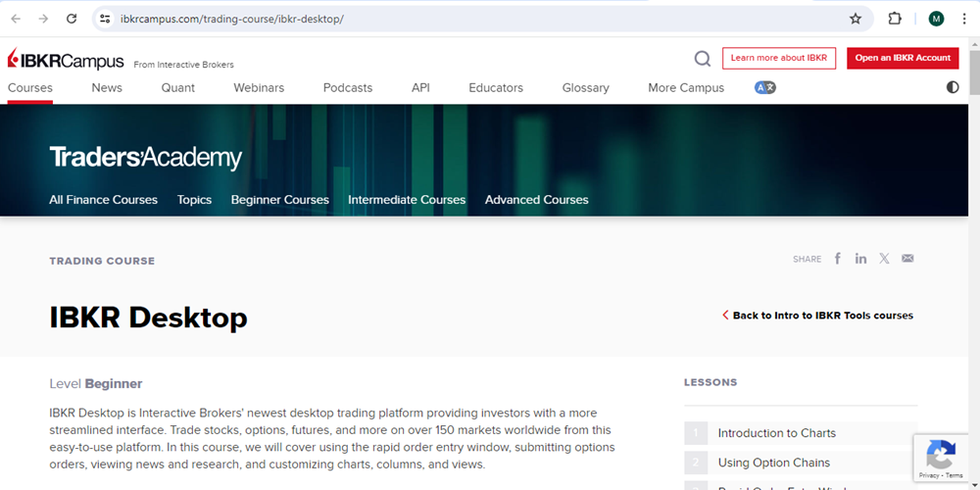Click the IBKR Desktop heading

tap(149, 318)
